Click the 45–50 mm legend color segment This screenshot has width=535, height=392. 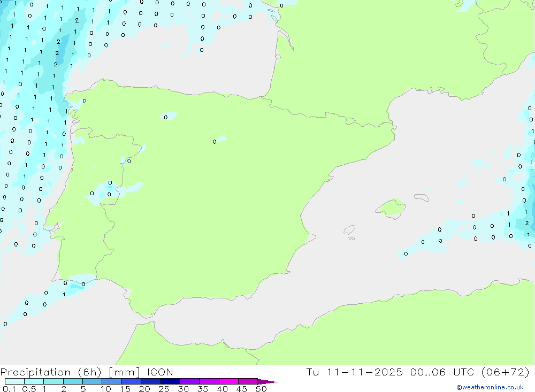pos(248,381)
